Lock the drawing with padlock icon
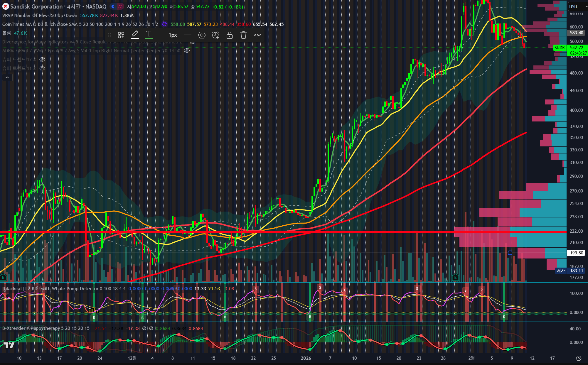The height and width of the screenshot is (365, 588). [x=230, y=35]
